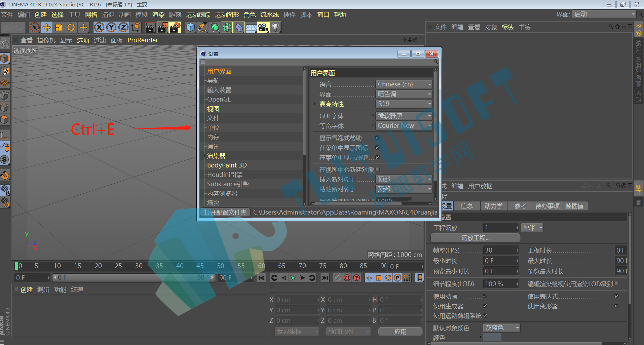Viewport: 644px width, 345px height.
Task: Toggle the use expressions checkbox (使用表达式)
Action: click(616, 296)
